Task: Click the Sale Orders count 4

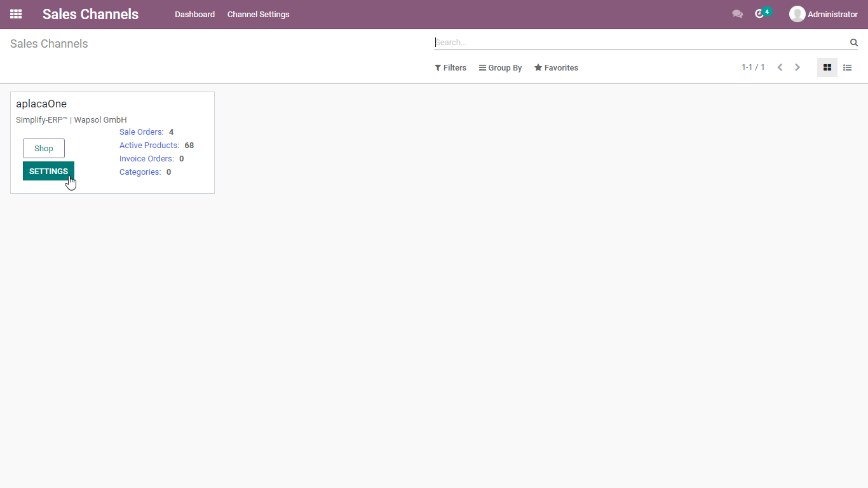Action: [x=172, y=132]
